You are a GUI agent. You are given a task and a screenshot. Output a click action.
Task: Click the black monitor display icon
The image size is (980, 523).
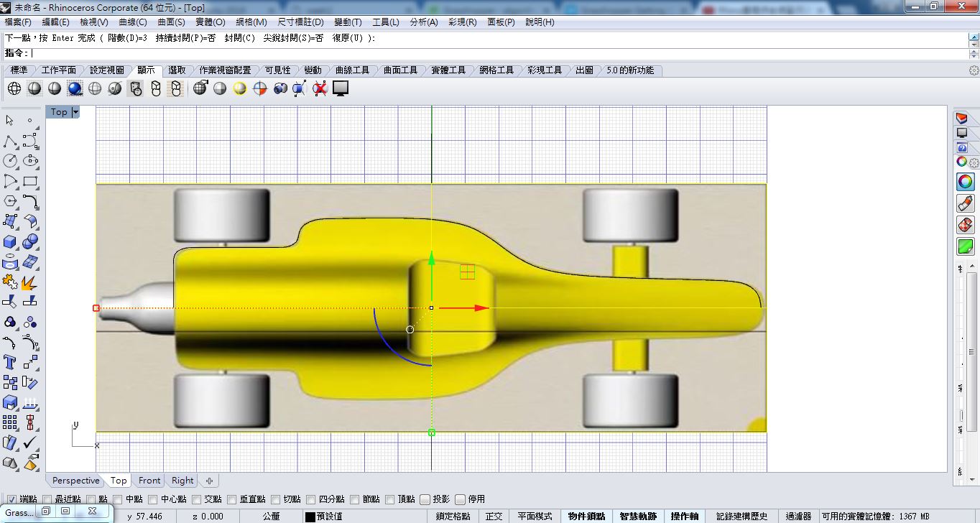(341, 88)
